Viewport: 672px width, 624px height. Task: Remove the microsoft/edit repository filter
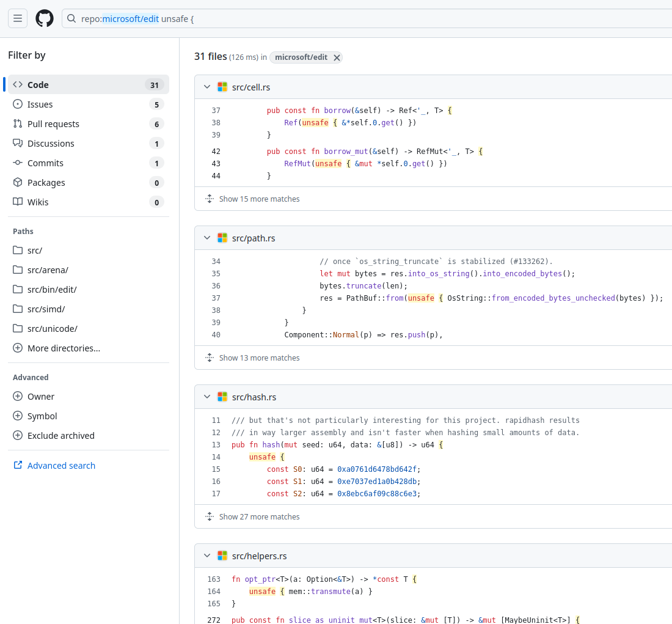337,57
